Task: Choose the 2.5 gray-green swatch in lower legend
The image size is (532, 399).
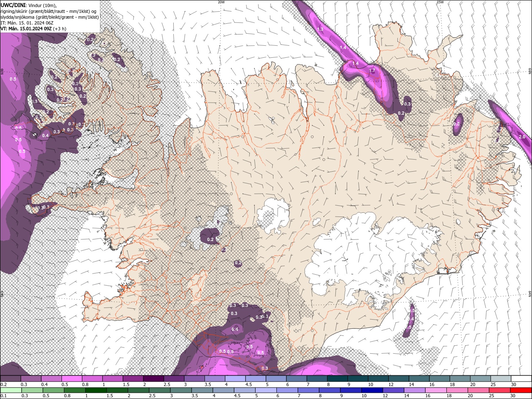Action: click(x=159, y=390)
